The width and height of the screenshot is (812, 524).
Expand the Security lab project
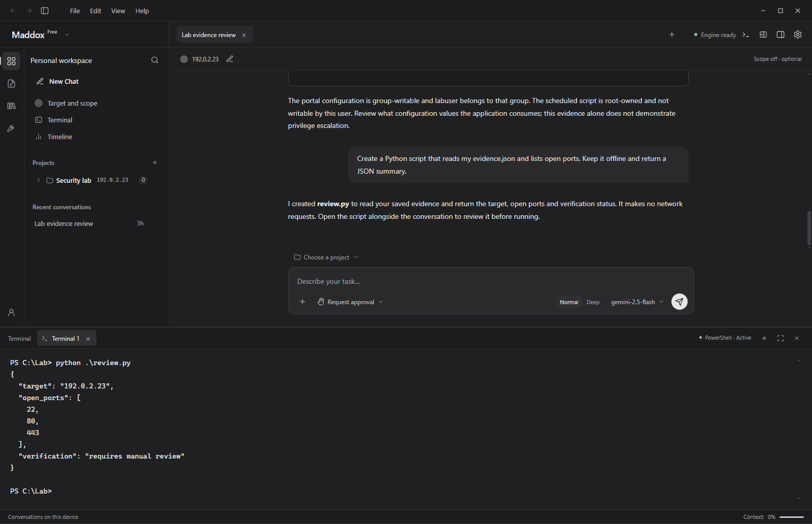point(39,180)
